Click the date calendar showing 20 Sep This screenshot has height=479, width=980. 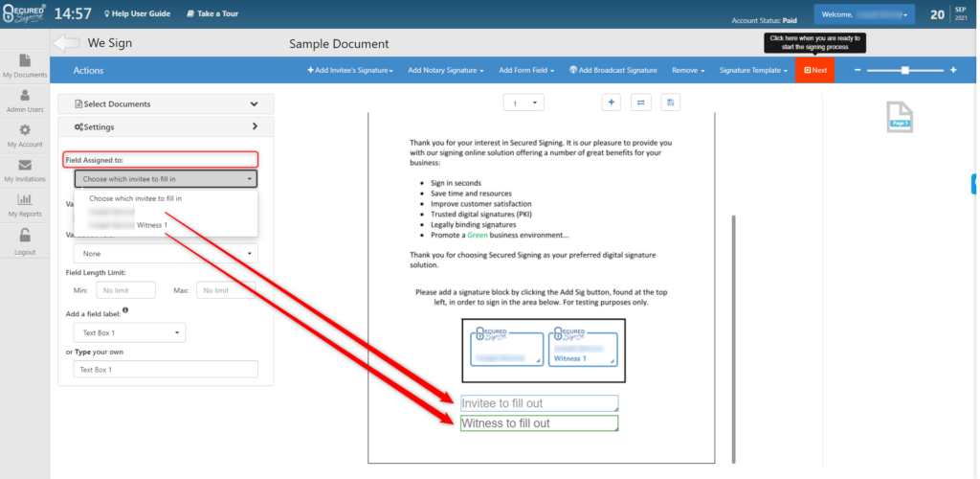[948, 14]
